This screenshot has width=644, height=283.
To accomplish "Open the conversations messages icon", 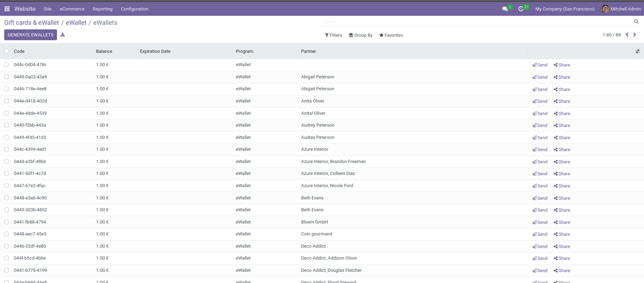I will [x=505, y=9].
